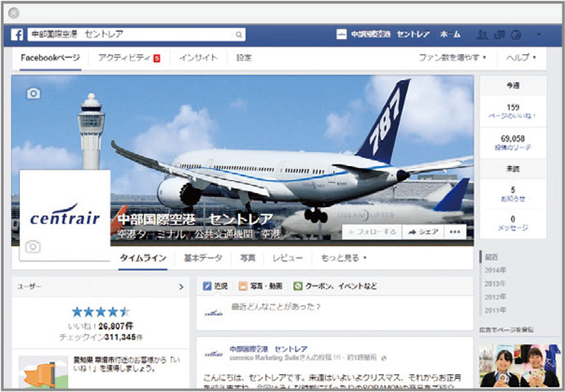Open the 0 メッセージ link

[513, 223]
